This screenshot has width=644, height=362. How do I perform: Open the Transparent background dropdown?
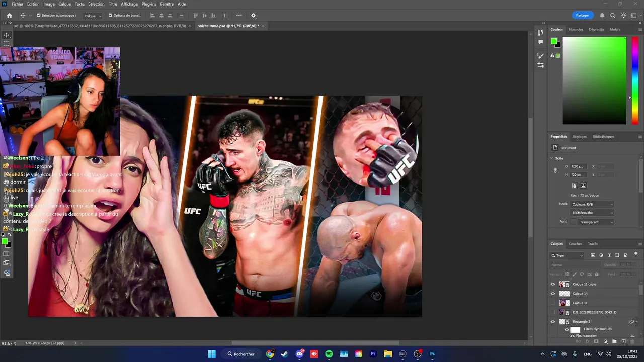click(x=596, y=222)
